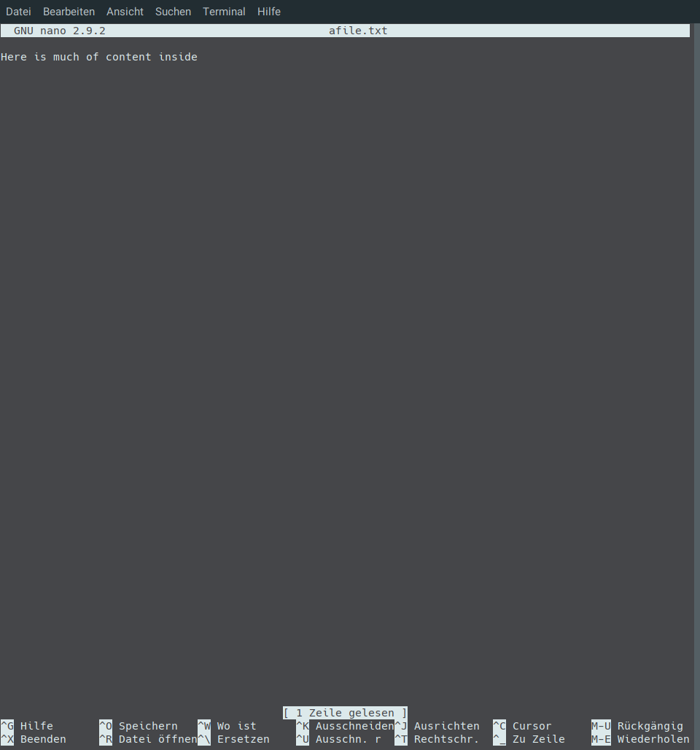The width and height of the screenshot is (700, 750).
Task: Click the M-E Wiederholen shortcut
Action: coord(640,739)
